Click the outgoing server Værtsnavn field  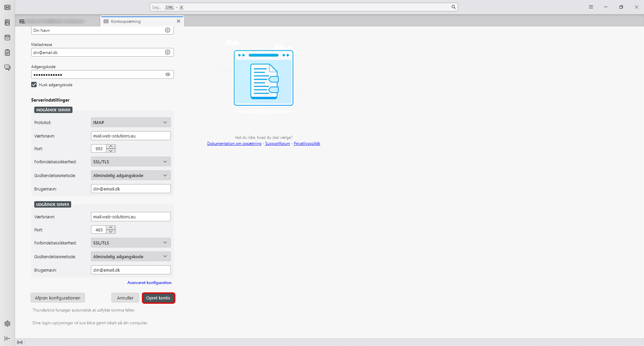click(x=130, y=217)
